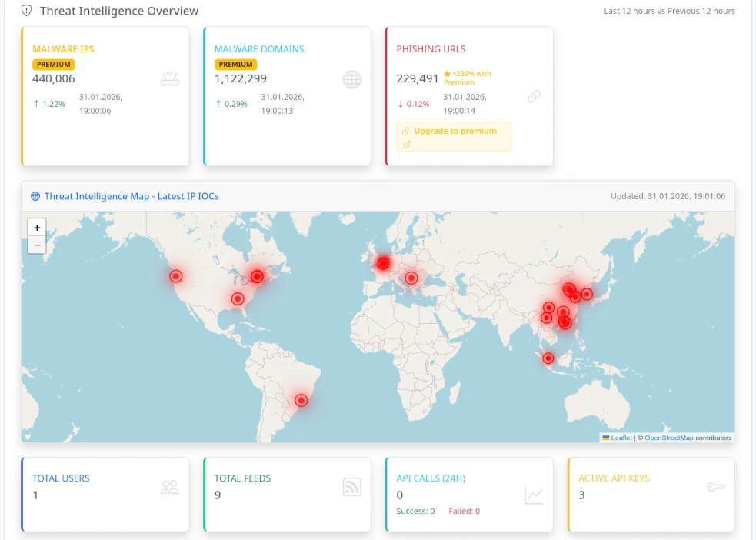
Task: Select the red threat marker in Brazil
Action: pos(300,401)
